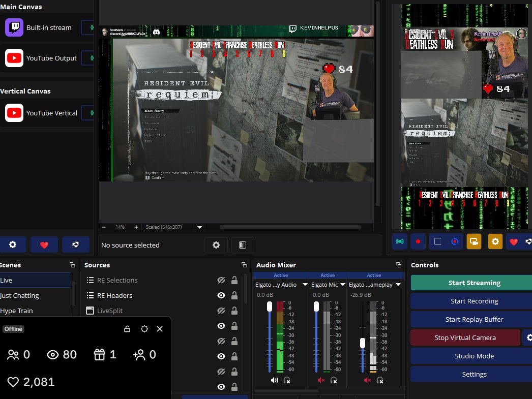Show the hidden RE Selections source
This screenshot has height=399, width=532.
[221, 280]
